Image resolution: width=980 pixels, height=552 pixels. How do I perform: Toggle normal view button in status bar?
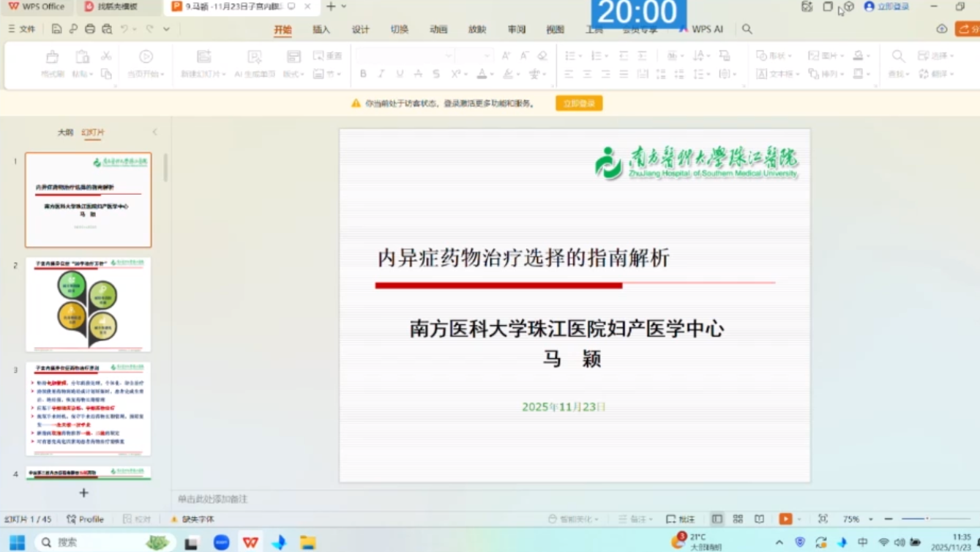click(717, 519)
